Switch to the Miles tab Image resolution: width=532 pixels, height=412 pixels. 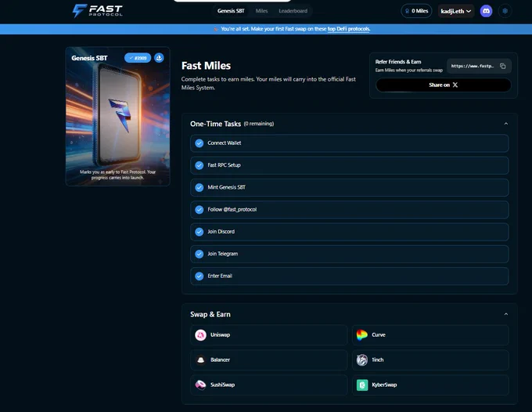261,11
